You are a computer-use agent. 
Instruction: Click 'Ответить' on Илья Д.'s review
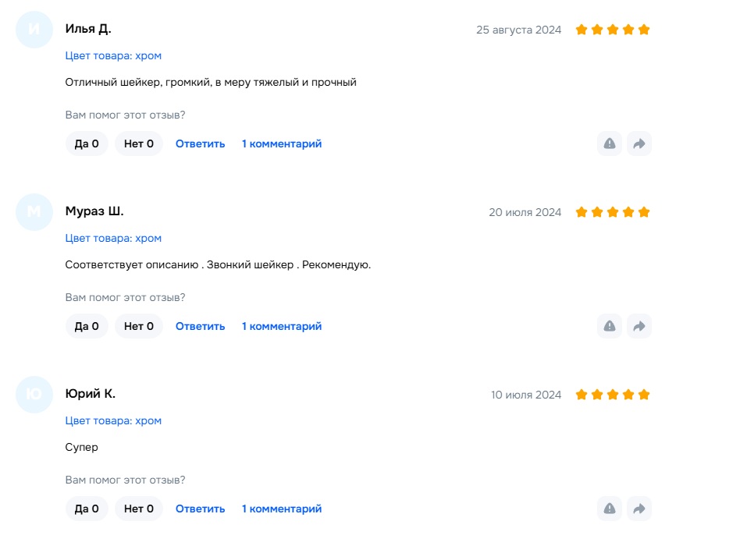200,144
